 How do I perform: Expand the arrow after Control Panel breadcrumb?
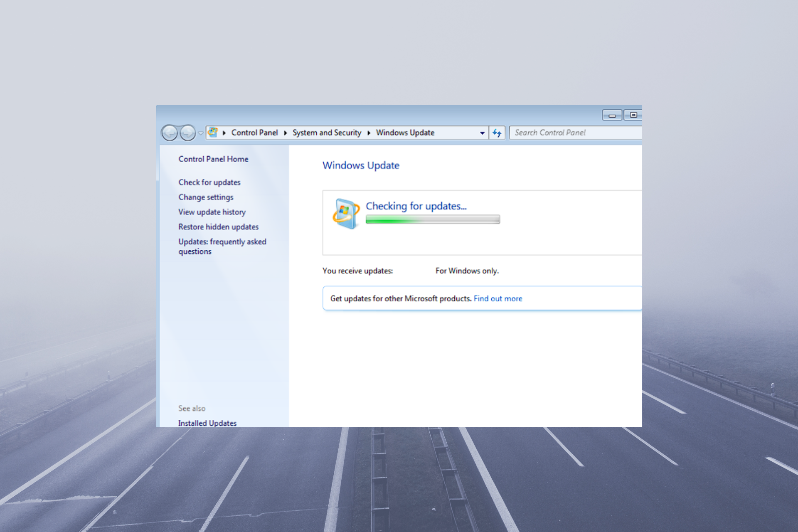coord(286,133)
